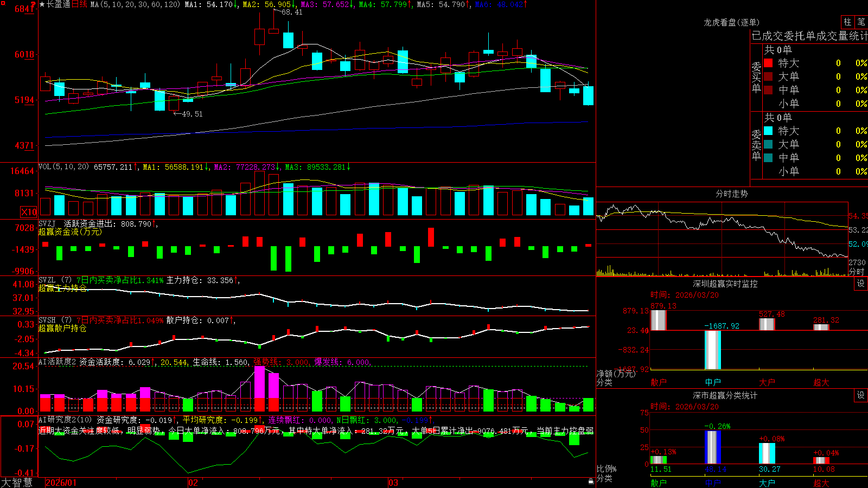Click the star favorite icon beside 长盈通

click(42, 4)
